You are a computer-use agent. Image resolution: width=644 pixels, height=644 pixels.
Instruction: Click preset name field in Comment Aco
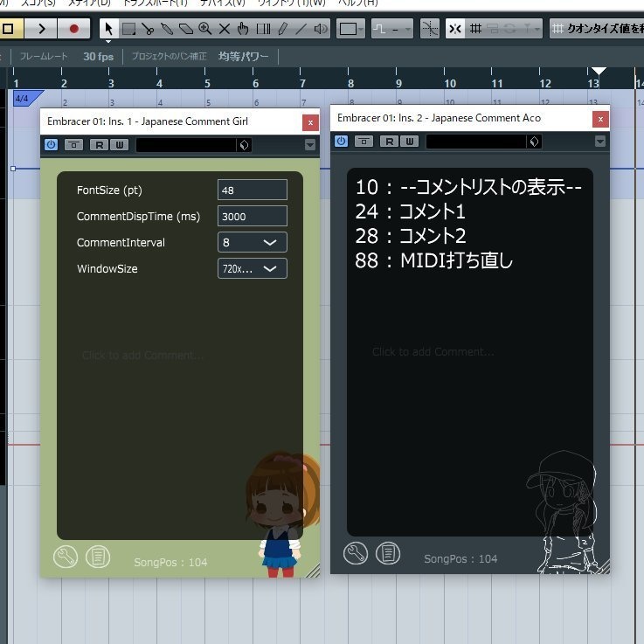pos(476,142)
